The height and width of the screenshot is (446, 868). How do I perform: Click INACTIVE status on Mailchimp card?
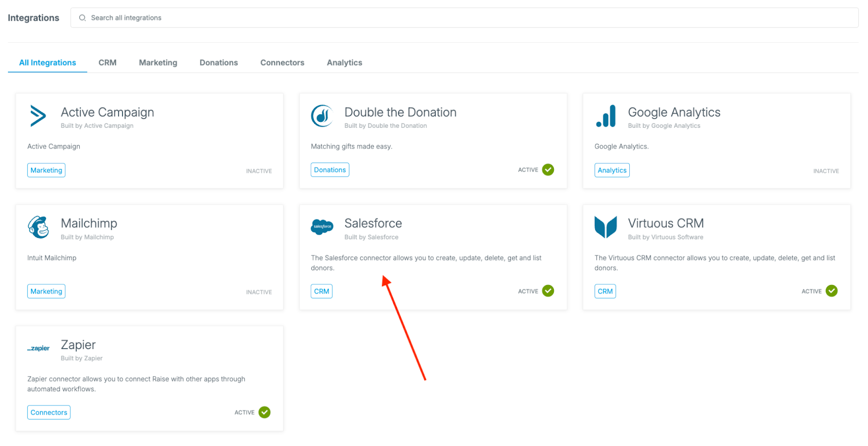coord(259,292)
